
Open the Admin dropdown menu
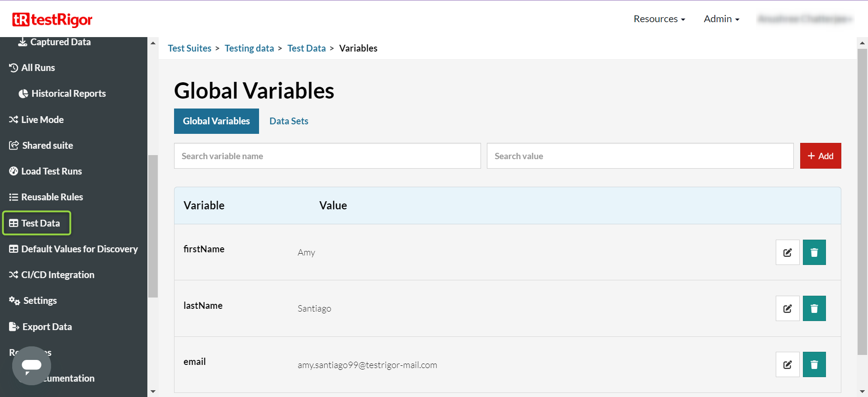(x=721, y=19)
